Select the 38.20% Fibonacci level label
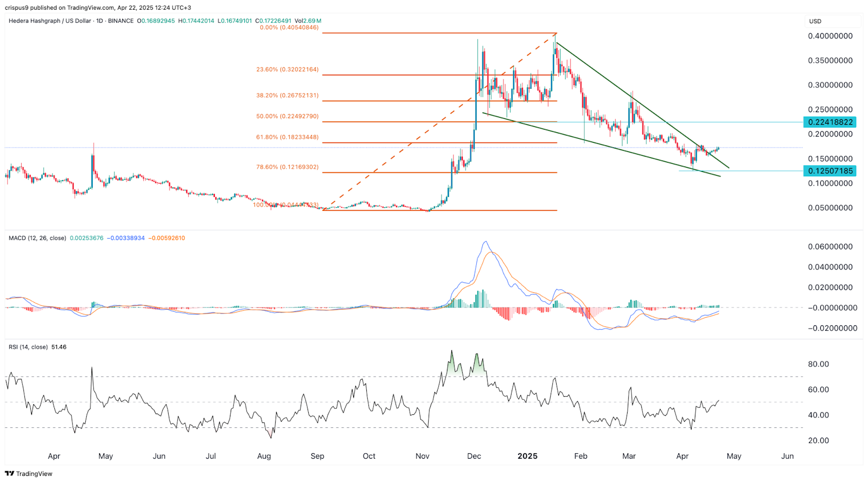This screenshot has height=482, width=868. click(x=287, y=95)
